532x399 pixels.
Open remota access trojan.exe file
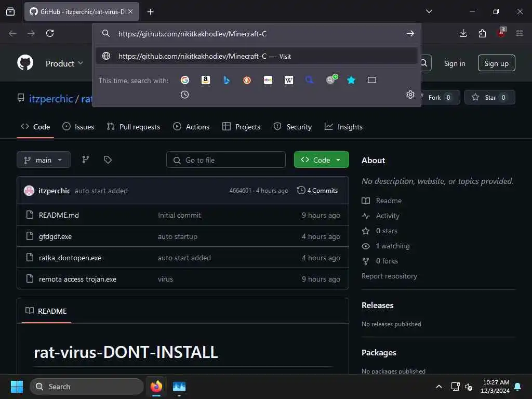[77, 279]
